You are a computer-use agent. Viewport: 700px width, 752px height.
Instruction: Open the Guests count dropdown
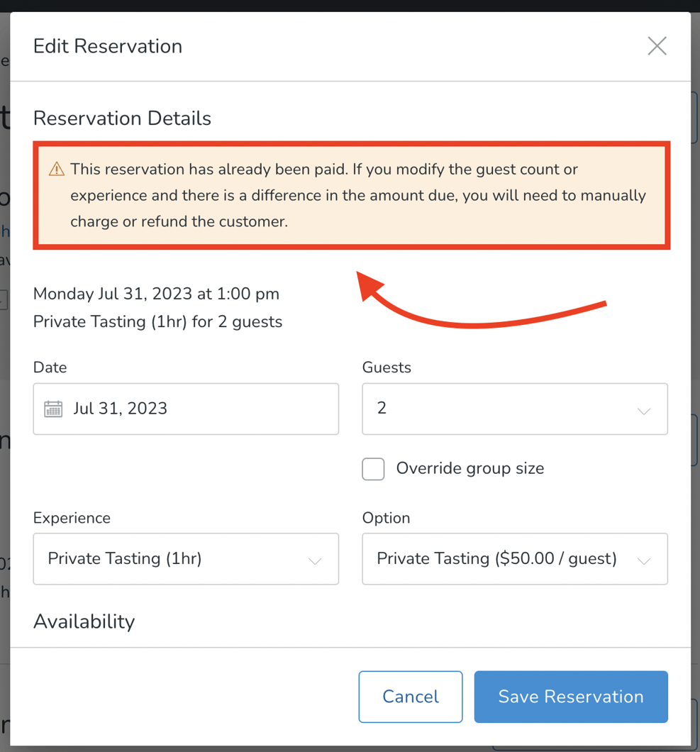coord(514,409)
